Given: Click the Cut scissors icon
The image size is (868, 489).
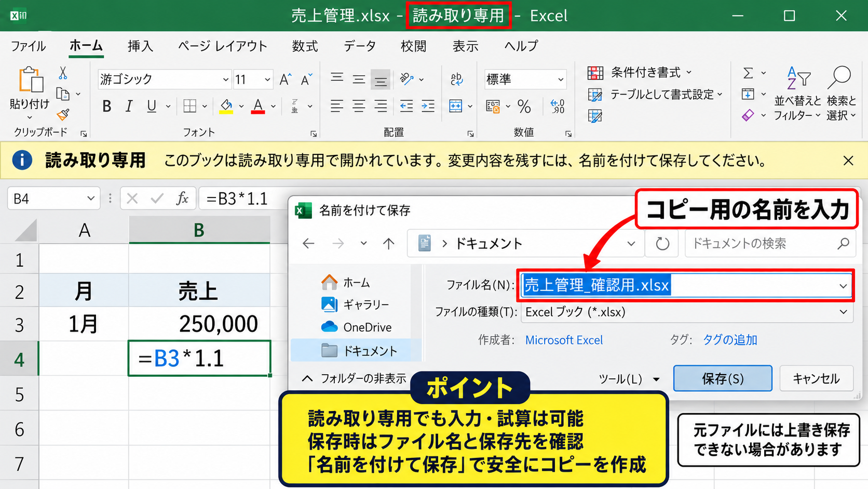Looking at the screenshot, I should point(63,73).
